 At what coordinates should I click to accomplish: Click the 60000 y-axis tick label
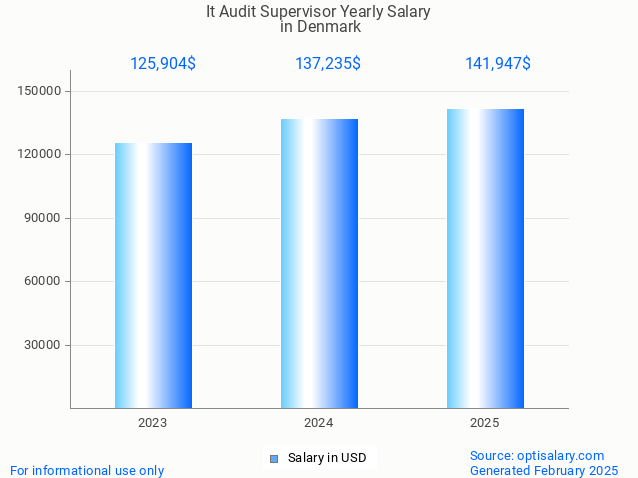click(x=44, y=282)
